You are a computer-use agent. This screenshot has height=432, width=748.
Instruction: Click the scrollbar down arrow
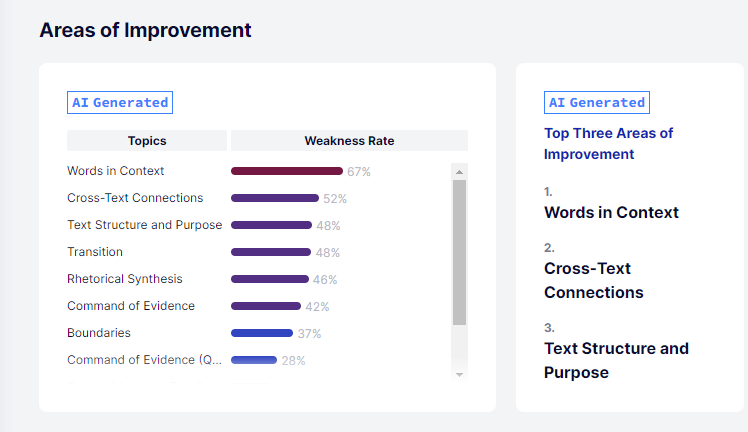(459, 375)
